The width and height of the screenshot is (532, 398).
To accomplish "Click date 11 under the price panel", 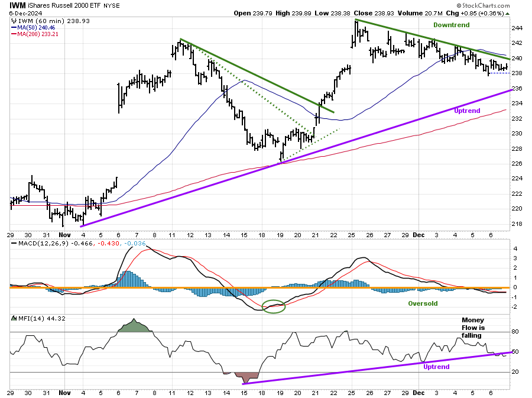I will click(x=171, y=235).
